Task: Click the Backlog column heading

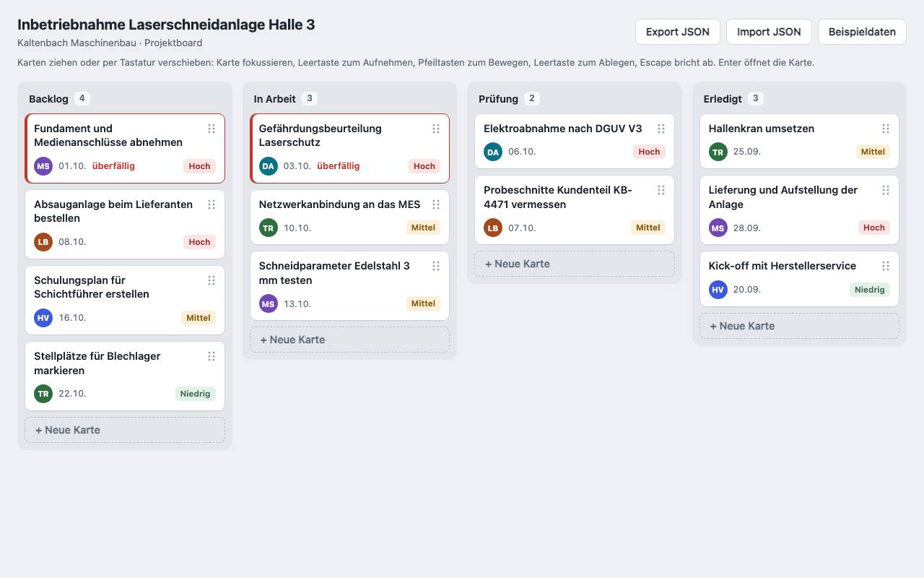Action: 48,99
